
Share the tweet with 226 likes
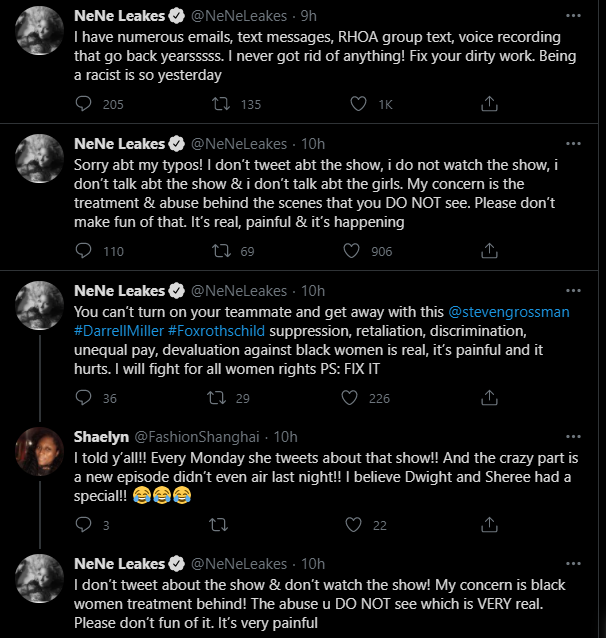(489, 398)
